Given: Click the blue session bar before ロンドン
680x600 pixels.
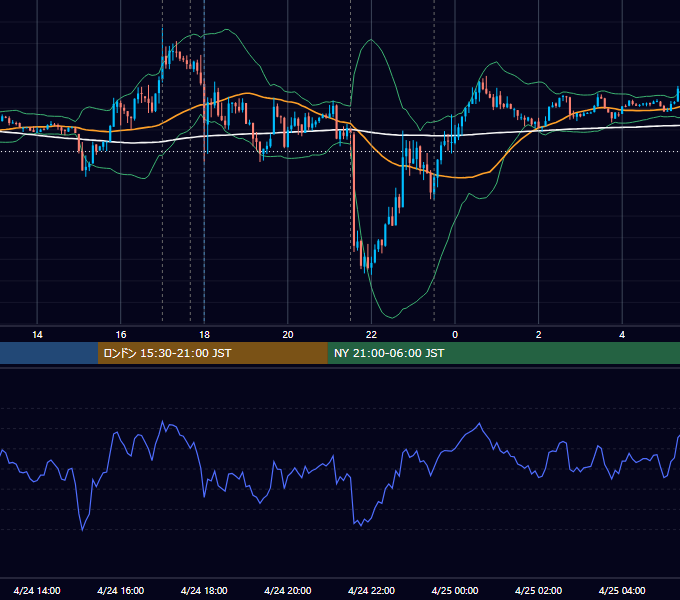Looking at the screenshot, I should [x=49, y=353].
